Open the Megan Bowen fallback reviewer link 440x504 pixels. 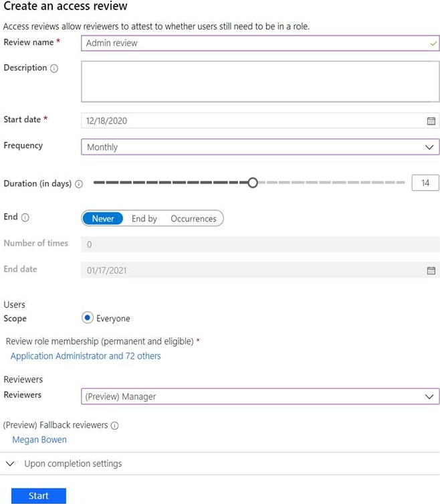click(x=39, y=440)
